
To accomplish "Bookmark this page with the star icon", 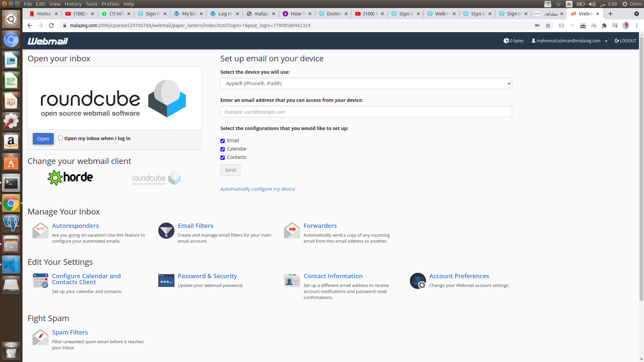I will click(x=548, y=25).
